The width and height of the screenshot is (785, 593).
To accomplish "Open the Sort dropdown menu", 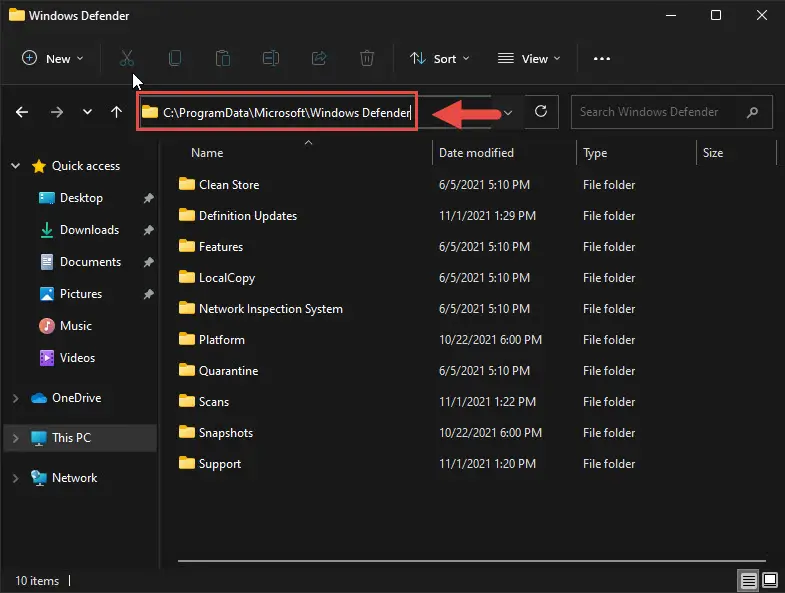I will [x=440, y=59].
